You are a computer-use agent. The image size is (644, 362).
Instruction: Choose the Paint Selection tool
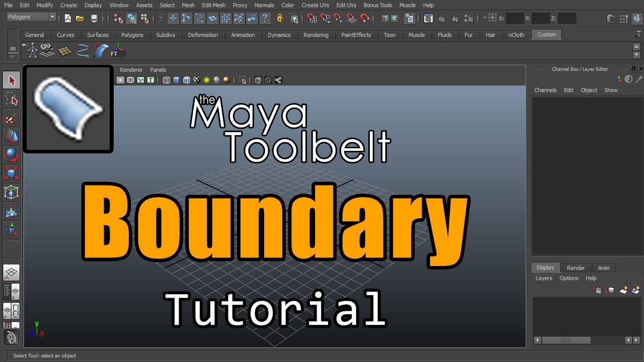pos(12,118)
